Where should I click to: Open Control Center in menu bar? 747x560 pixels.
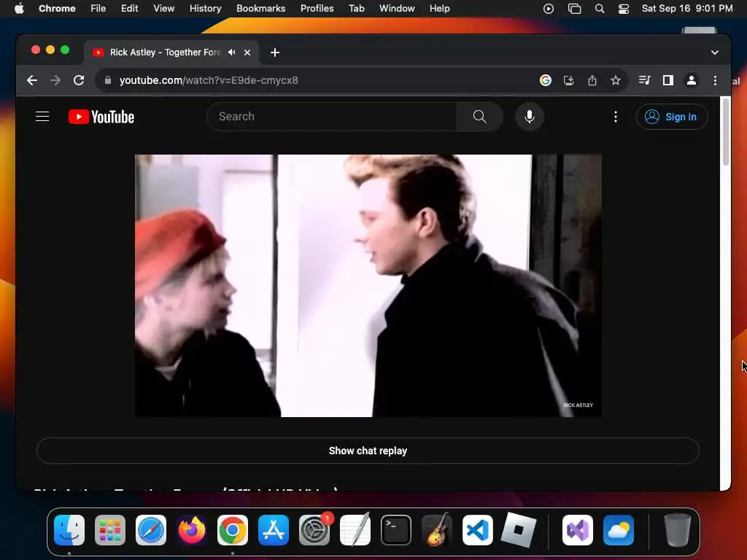click(x=624, y=9)
